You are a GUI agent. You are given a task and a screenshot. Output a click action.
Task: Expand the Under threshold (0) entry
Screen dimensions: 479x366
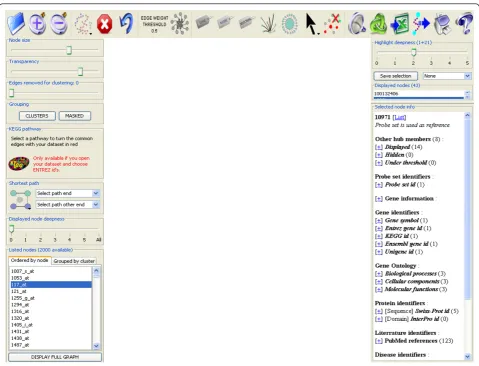379,163
